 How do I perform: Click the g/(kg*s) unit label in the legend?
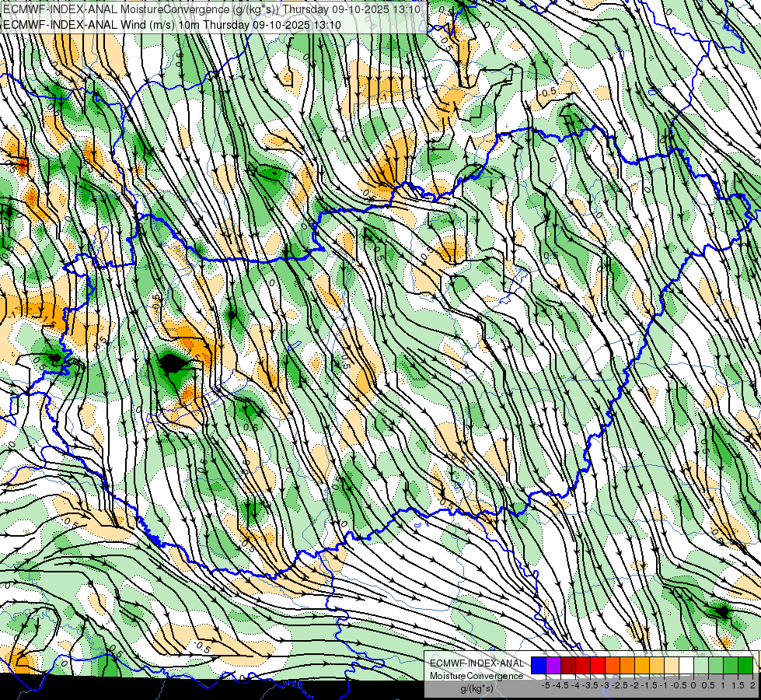pos(476,689)
